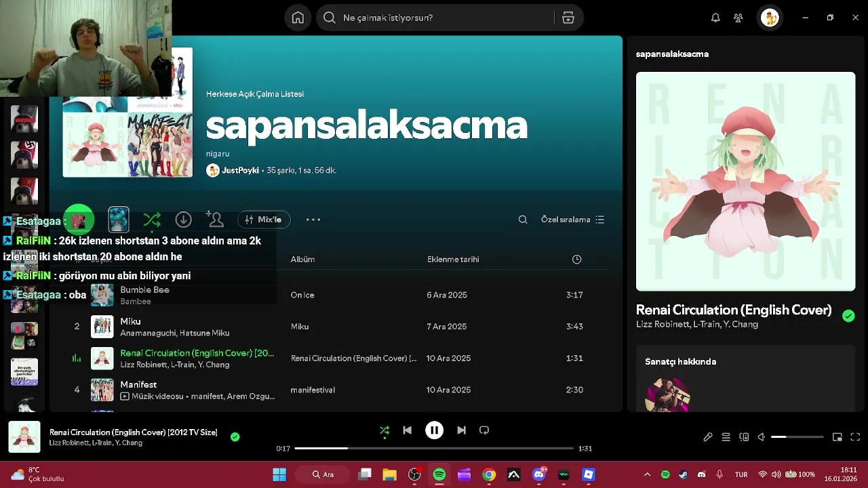868x488 pixels.
Task: Open the JustPoyki profile link
Action: tap(240, 170)
